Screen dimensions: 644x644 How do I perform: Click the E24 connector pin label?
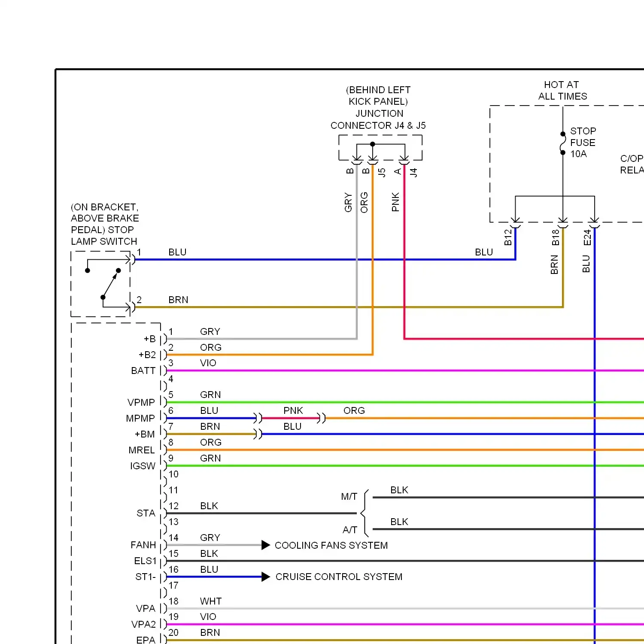pyautogui.click(x=587, y=237)
